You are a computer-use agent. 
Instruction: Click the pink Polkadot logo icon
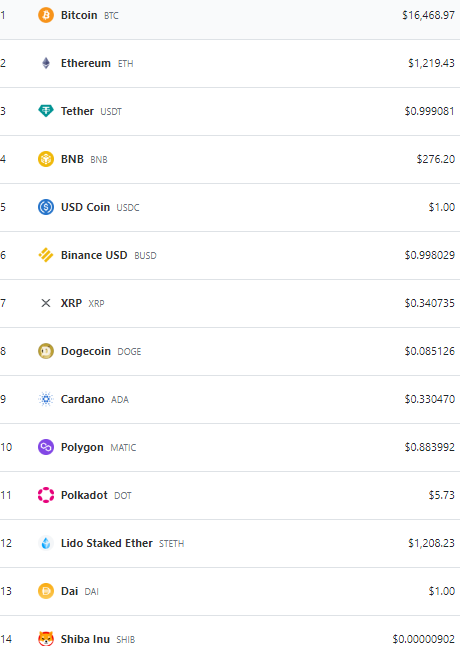coord(46,495)
